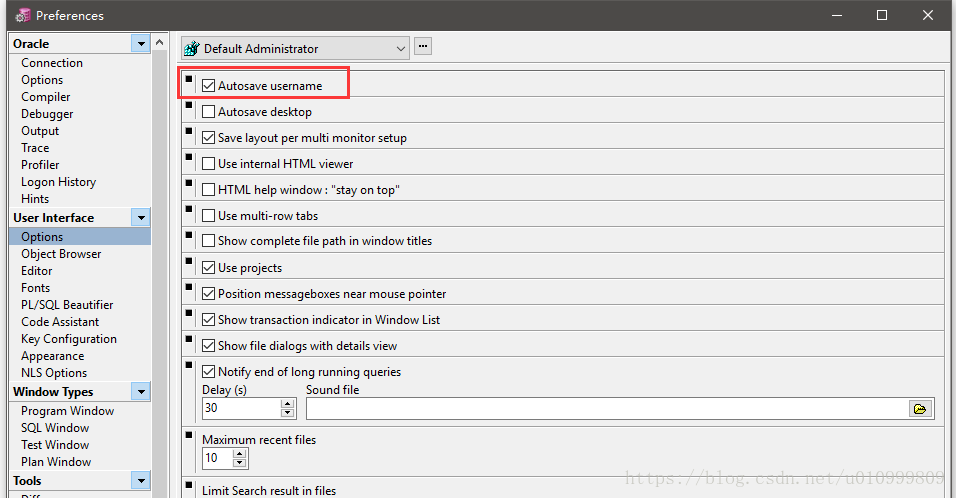This screenshot has height=498, width=956.
Task: Click the Delay (s) number field
Action: point(241,408)
